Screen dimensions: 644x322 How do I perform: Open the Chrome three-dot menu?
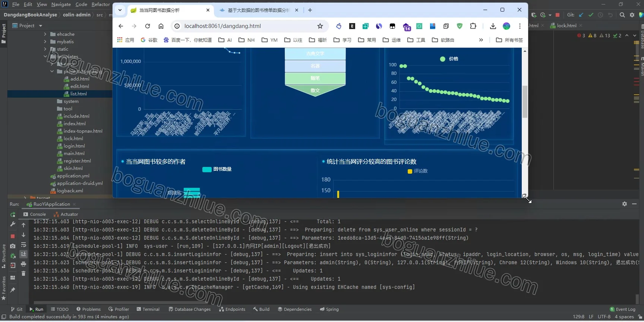point(520,26)
